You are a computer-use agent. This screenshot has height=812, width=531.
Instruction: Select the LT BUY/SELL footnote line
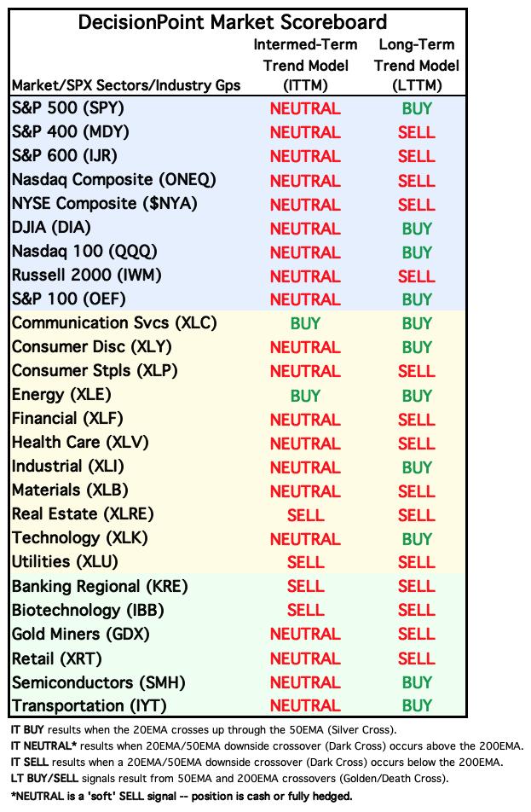[230, 779]
